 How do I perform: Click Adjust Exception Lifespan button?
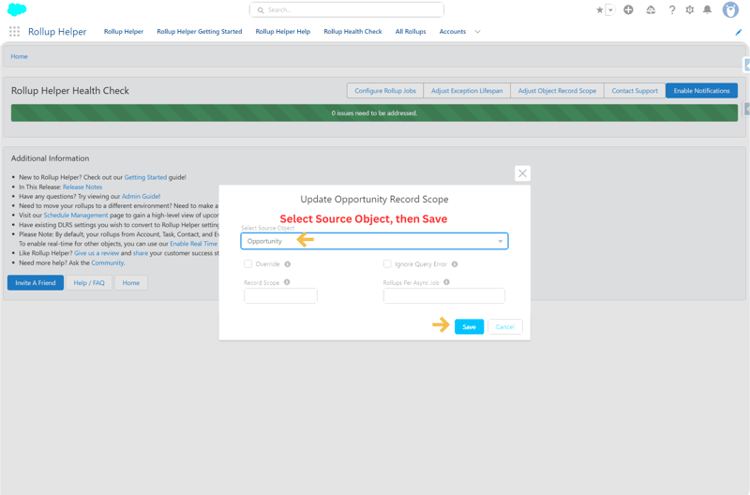click(x=467, y=90)
